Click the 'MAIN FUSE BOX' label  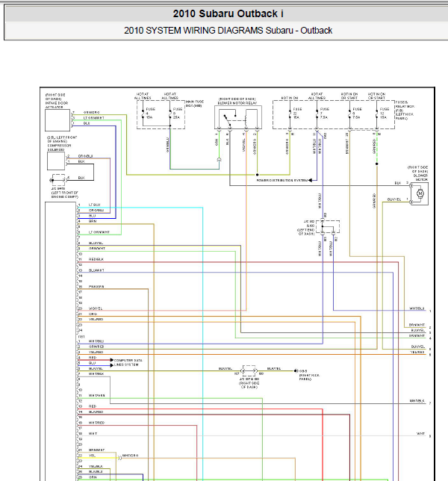[x=195, y=104]
